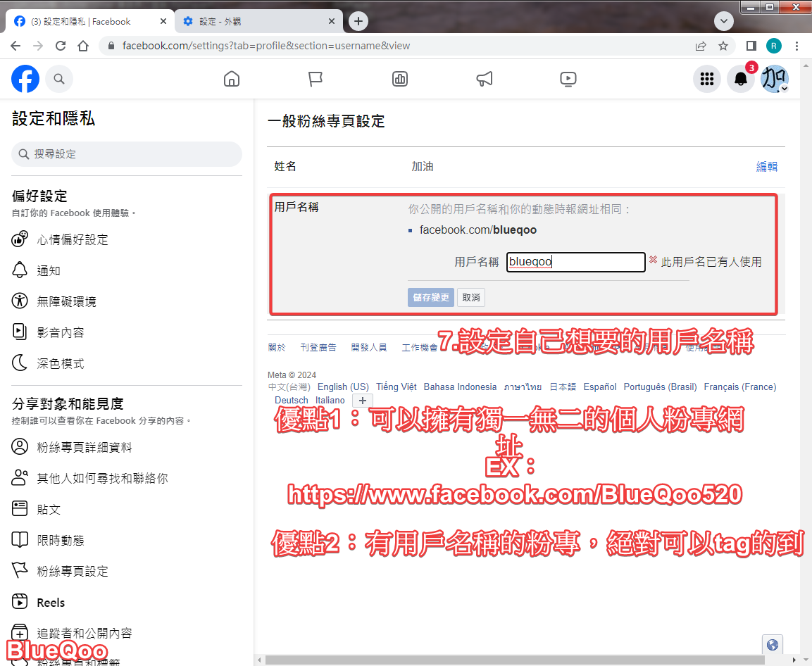Select 深色模式 in the sidebar
Image resolution: width=812 pixels, height=666 pixels.
[x=61, y=363]
